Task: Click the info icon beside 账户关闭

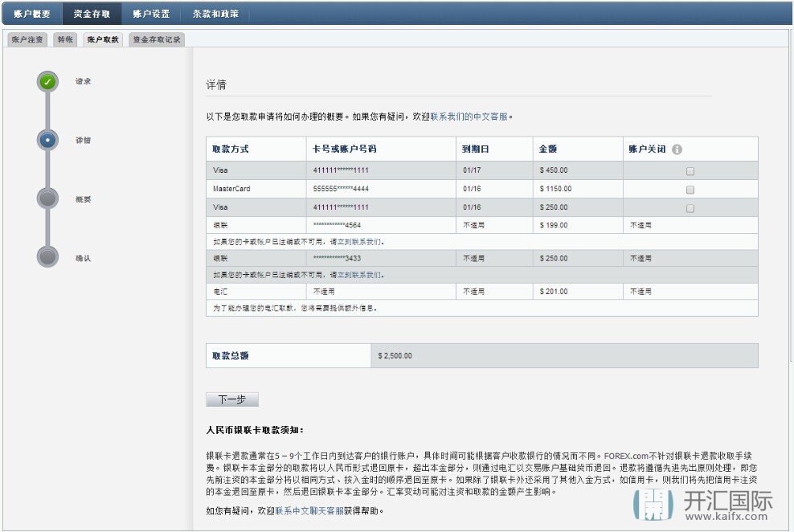Action: coord(677,149)
